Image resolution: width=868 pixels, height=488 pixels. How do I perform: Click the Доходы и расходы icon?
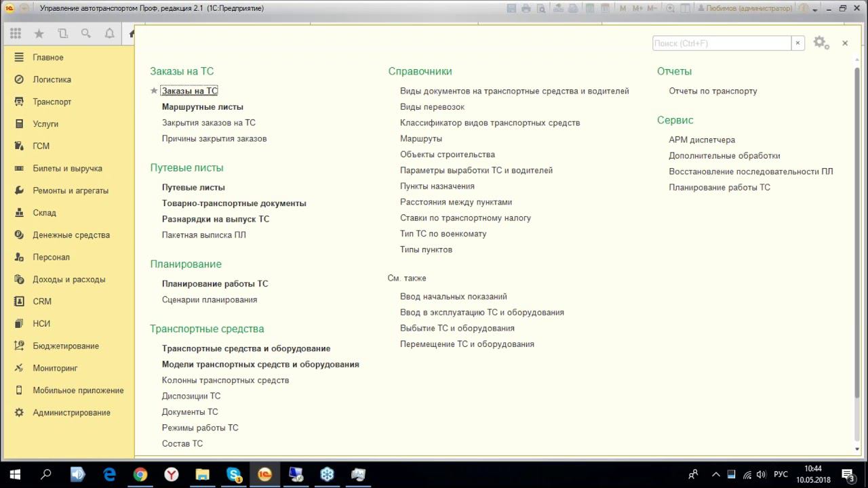(x=19, y=279)
